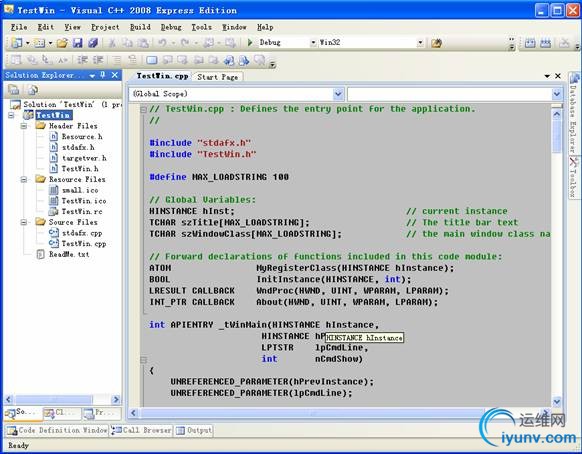Click the Properties icon in Solution Explorer

tap(14, 90)
